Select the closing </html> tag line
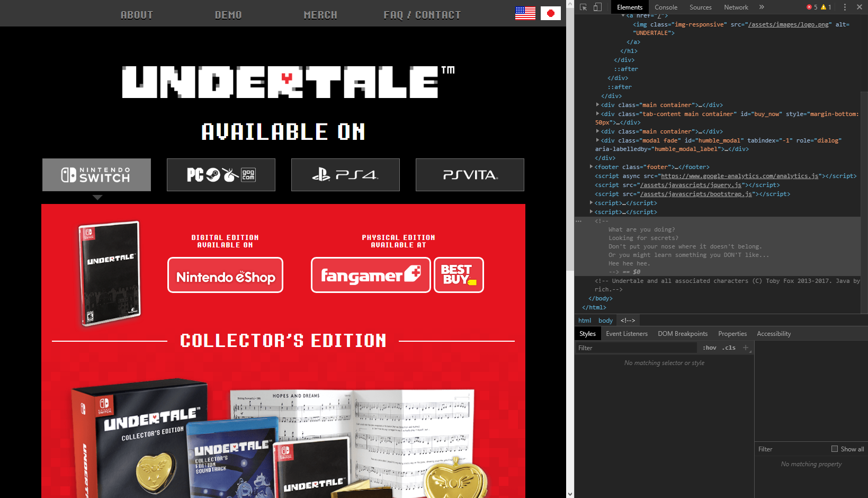The width and height of the screenshot is (868, 498). pos(594,307)
